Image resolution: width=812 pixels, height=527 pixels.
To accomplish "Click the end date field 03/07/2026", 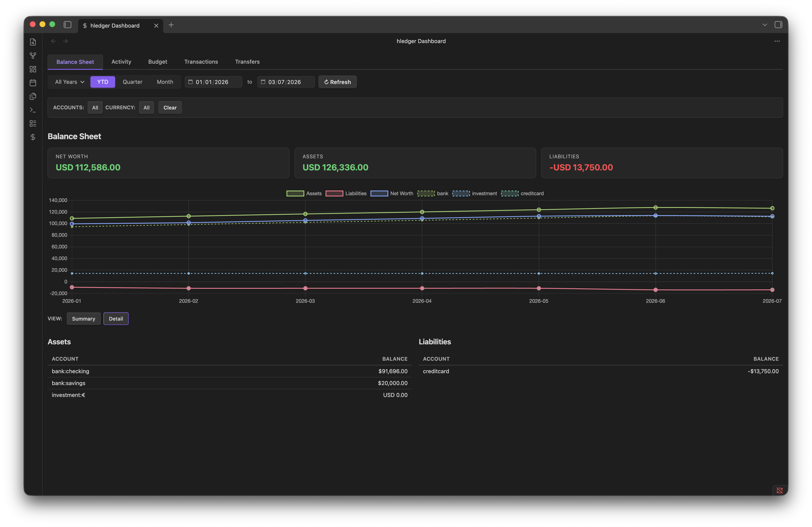I will point(286,82).
